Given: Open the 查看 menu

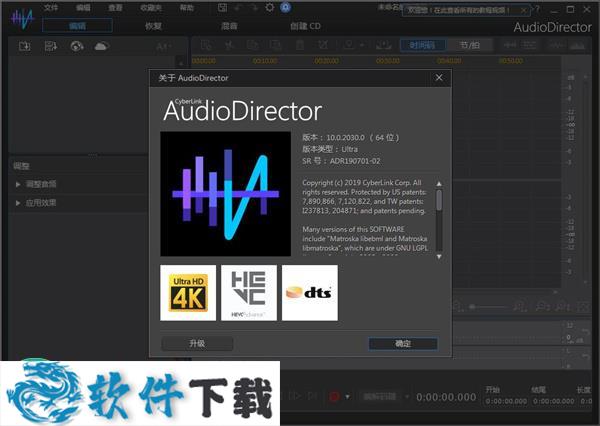Looking at the screenshot, I should click(x=115, y=7).
